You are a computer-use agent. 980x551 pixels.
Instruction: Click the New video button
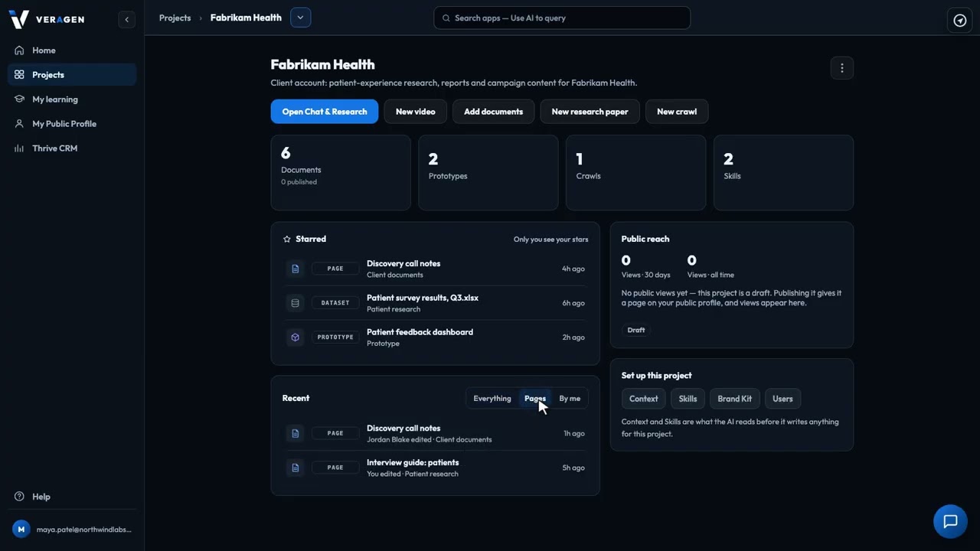[416, 112]
